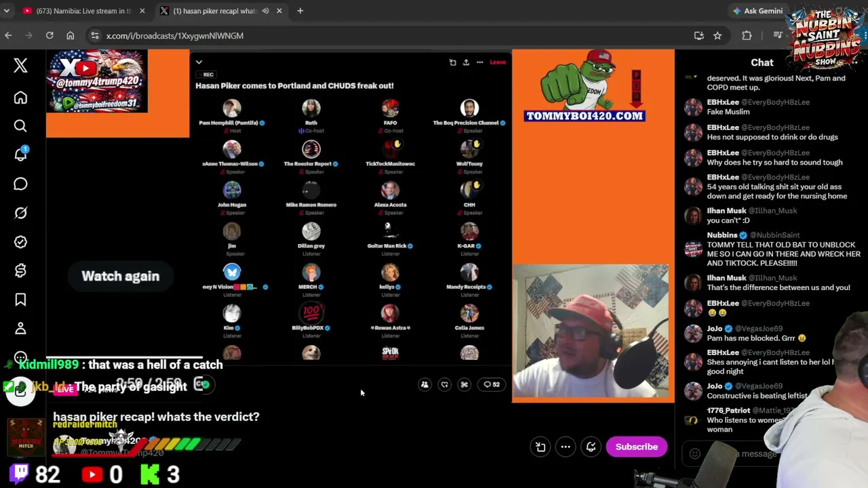Open a new browser tab
The image size is (868, 488).
(300, 11)
